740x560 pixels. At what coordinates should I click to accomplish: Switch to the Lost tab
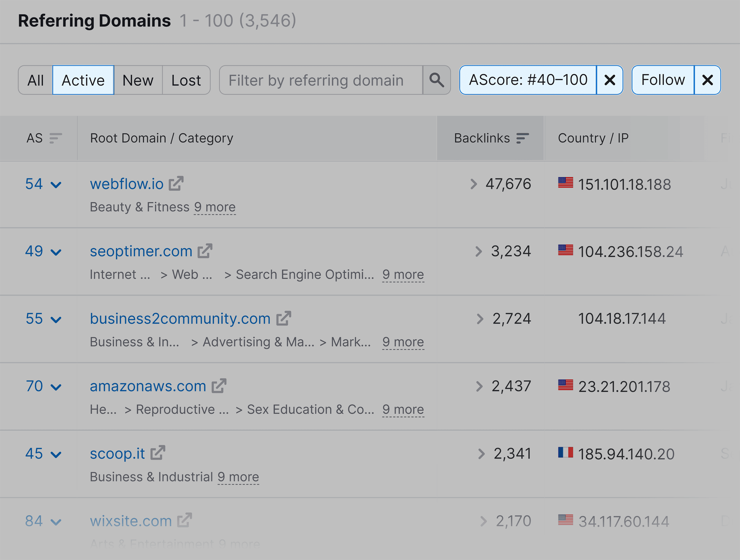(186, 80)
